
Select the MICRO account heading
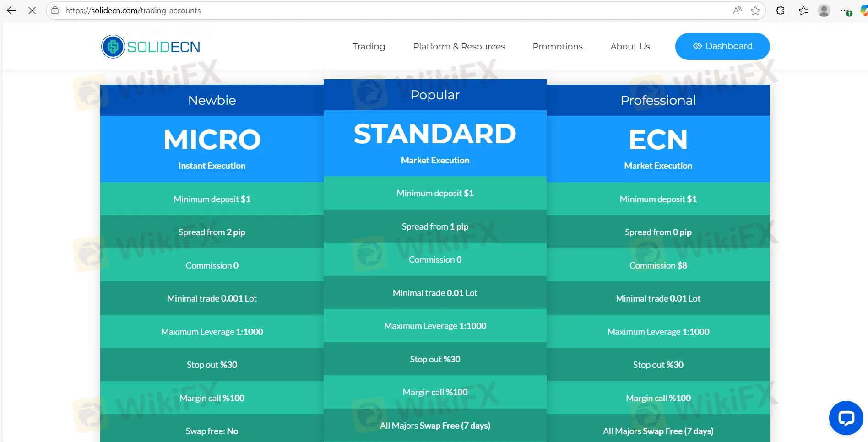(212, 140)
